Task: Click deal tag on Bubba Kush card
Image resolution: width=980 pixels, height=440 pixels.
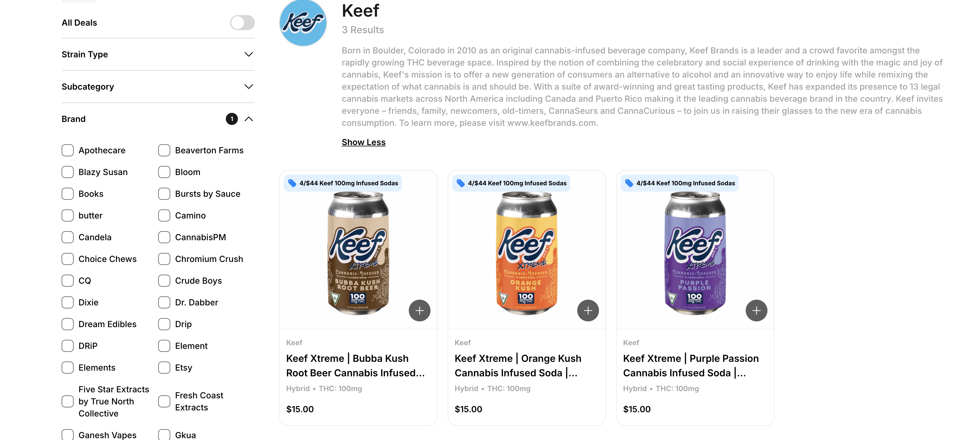Action: point(343,183)
